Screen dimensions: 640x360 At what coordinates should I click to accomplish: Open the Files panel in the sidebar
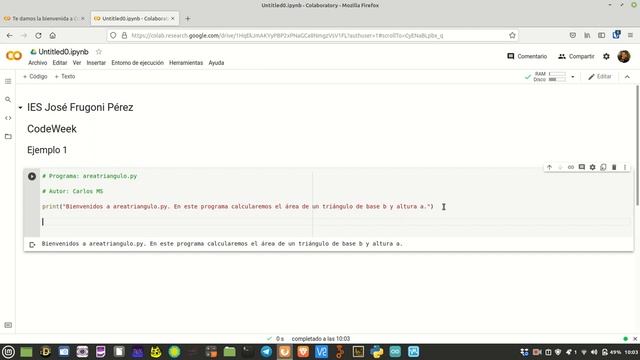point(8,136)
